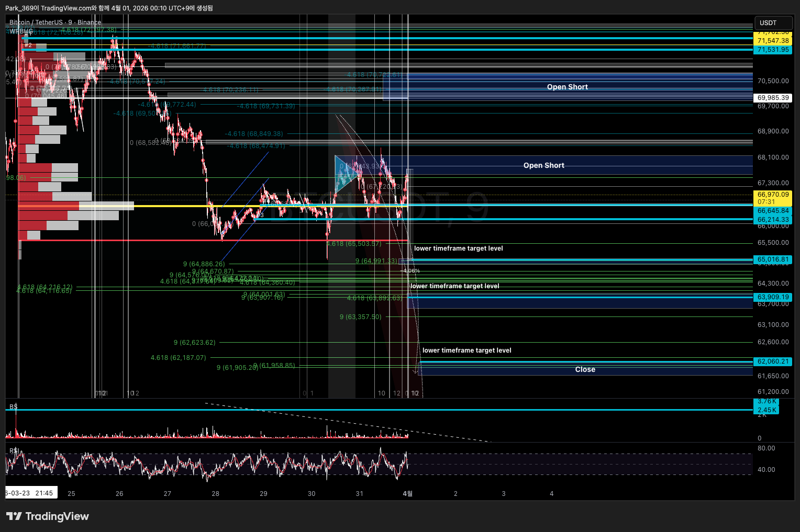This screenshot has width=800, height=532.
Task: Click date 31 on the time axis
Action: [359, 494]
